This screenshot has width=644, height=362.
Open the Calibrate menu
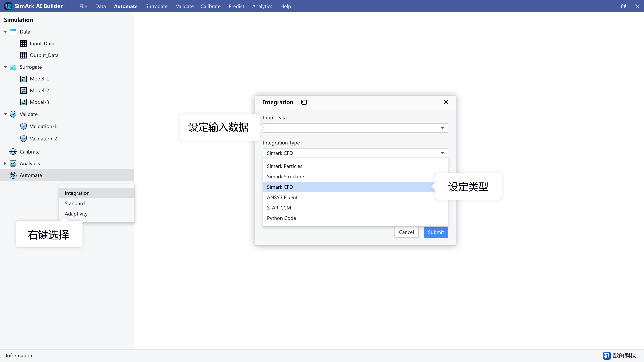coord(210,6)
